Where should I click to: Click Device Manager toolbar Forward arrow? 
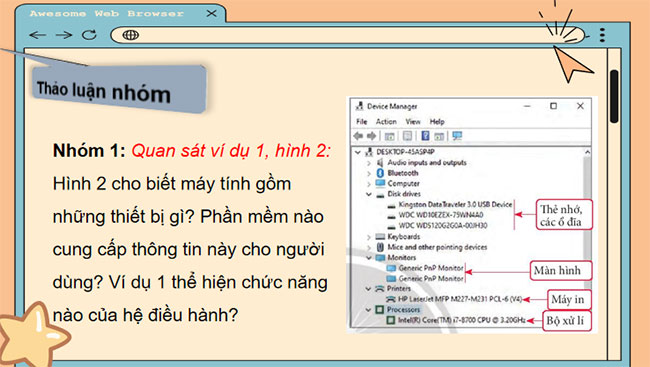tap(371, 136)
